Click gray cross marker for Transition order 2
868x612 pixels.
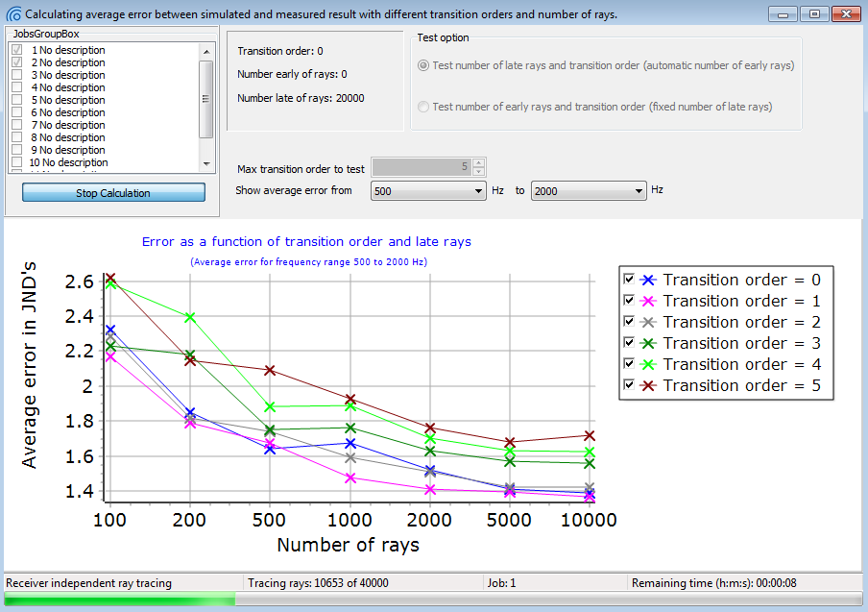648,322
